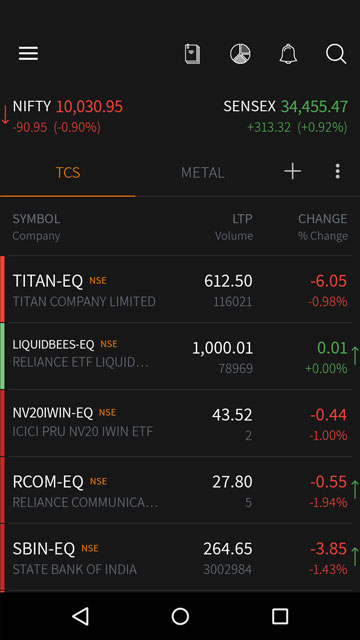Tap Android back navigation button
Screen dimensions: 360x640
pyautogui.click(x=81, y=616)
